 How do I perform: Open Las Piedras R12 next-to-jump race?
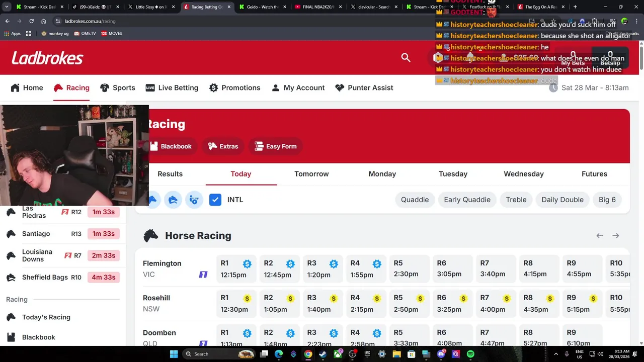click(x=63, y=212)
